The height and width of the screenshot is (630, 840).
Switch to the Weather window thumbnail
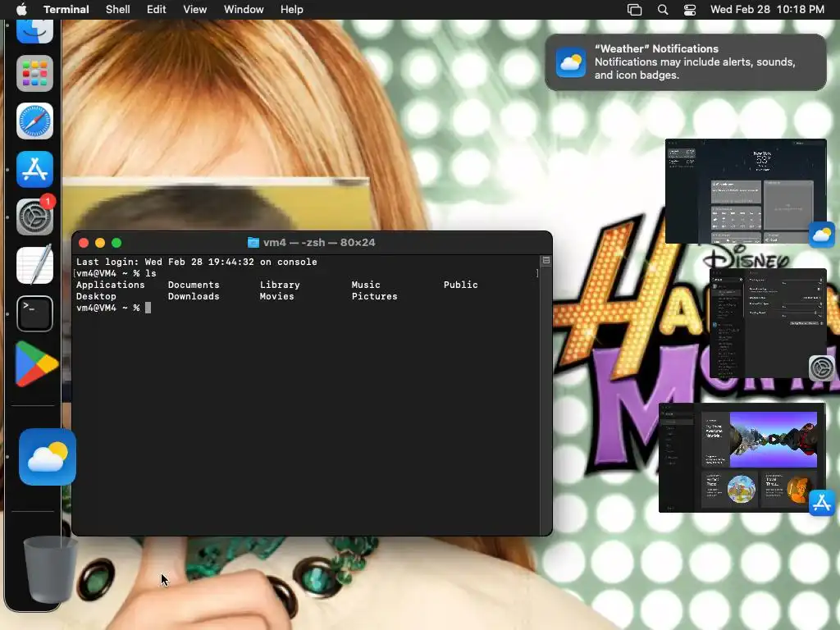746,191
